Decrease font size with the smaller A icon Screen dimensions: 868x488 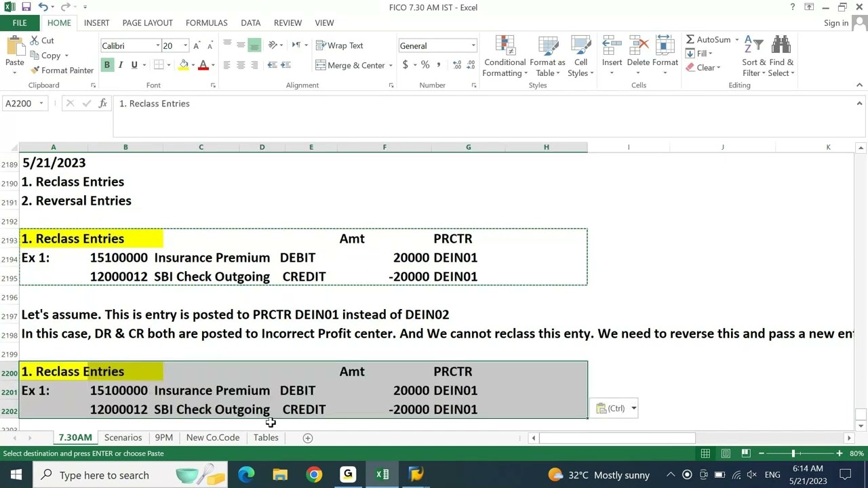click(x=210, y=45)
